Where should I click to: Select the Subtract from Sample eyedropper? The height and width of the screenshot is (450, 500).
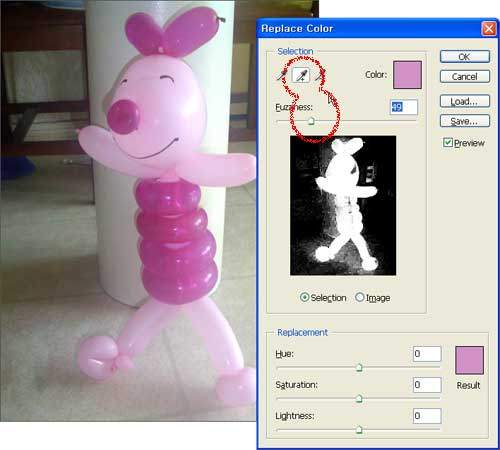320,75
